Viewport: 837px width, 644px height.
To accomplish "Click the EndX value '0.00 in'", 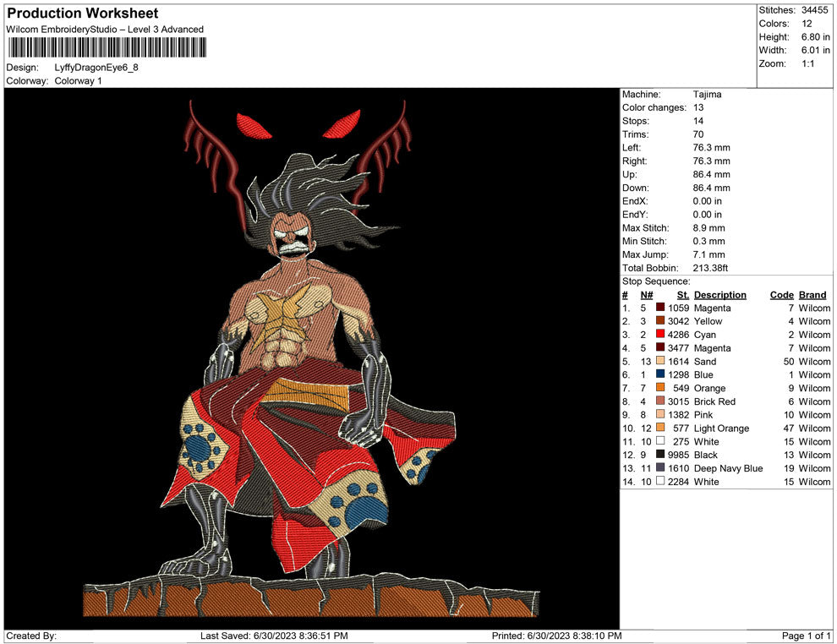I will tap(708, 201).
